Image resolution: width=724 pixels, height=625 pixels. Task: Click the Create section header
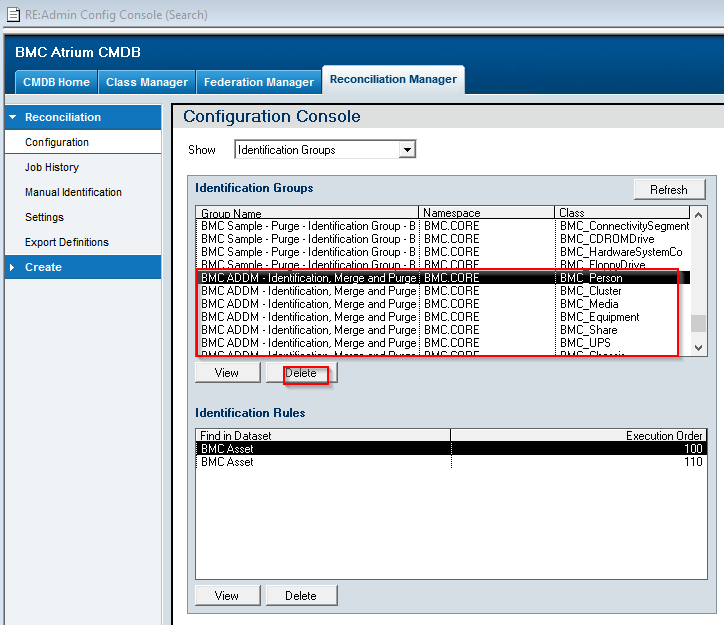point(83,267)
